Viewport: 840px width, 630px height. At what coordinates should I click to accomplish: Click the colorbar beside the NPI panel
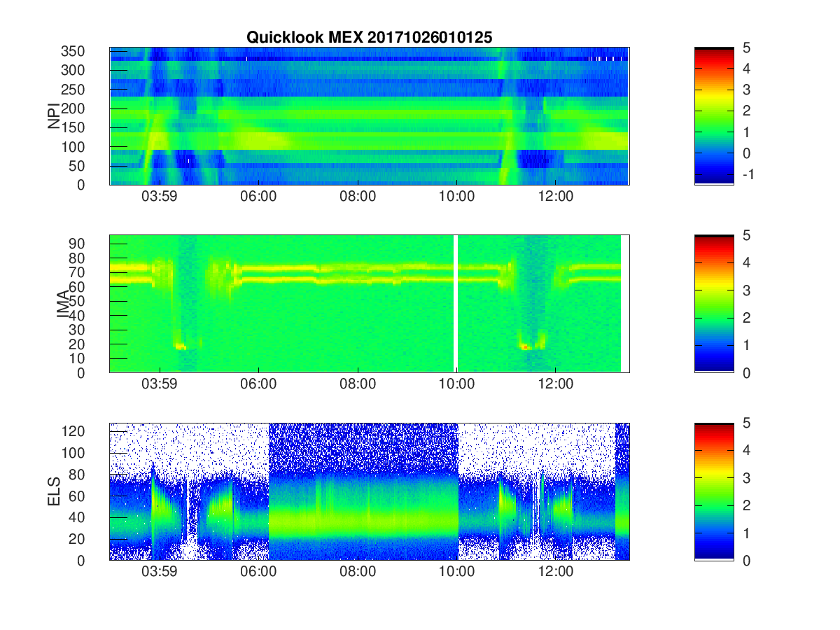(x=714, y=116)
